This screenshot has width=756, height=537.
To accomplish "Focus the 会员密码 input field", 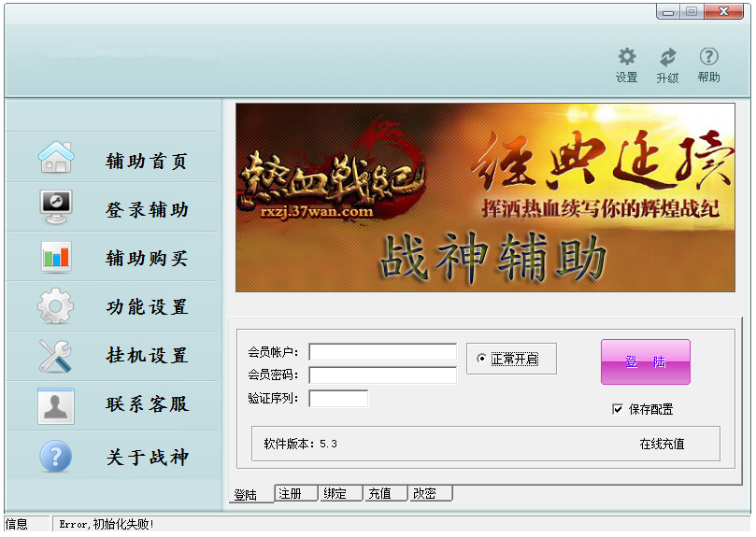I will pyautogui.click(x=383, y=374).
